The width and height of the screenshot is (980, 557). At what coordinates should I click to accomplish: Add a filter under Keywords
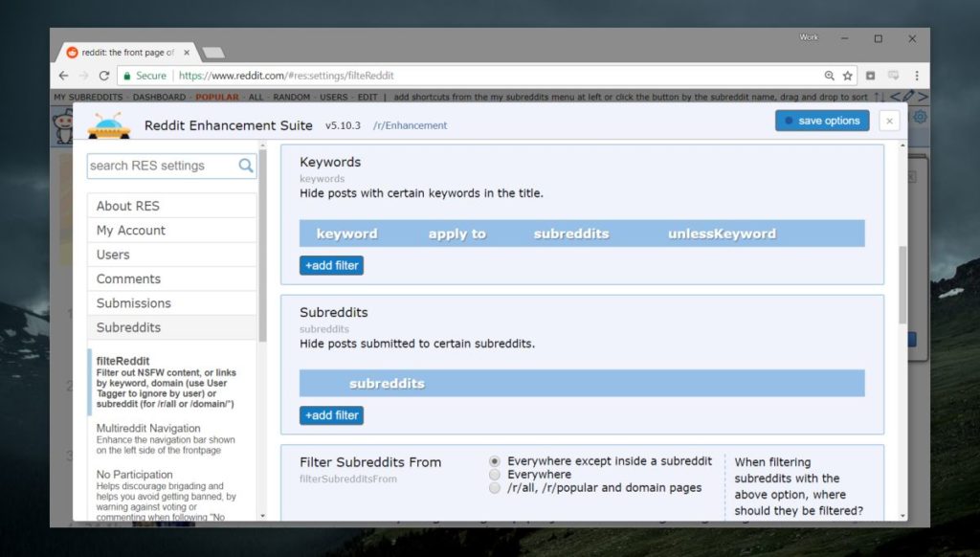coord(331,266)
